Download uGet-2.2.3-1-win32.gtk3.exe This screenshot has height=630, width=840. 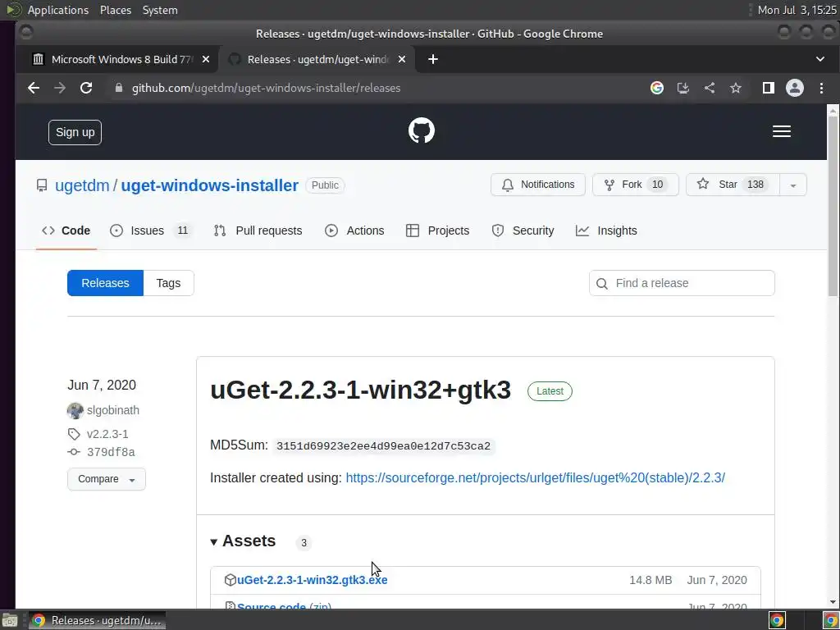tap(312, 580)
